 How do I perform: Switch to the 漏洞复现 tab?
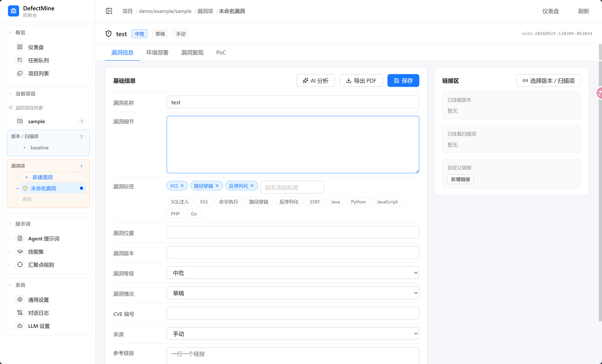(192, 52)
